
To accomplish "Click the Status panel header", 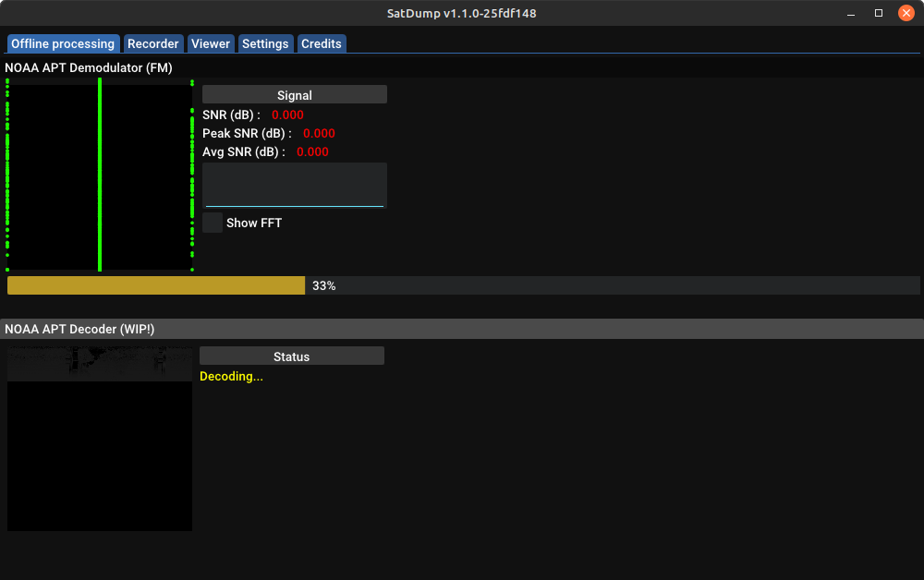I will click(x=291, y=356).
